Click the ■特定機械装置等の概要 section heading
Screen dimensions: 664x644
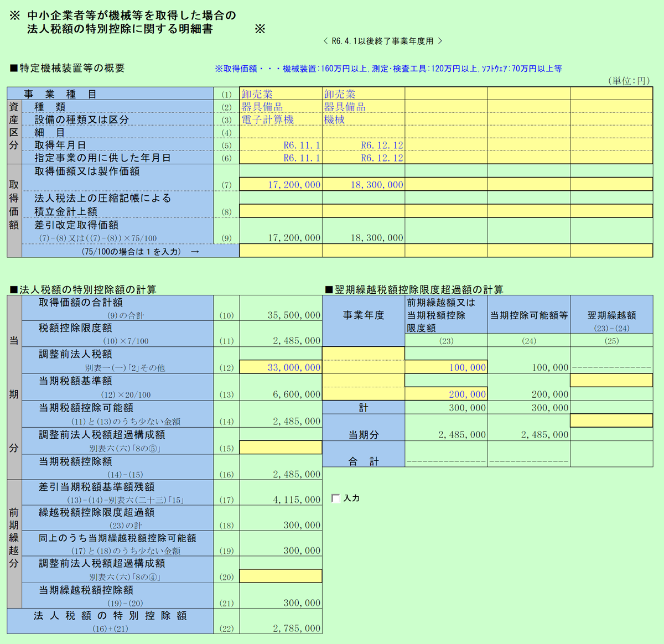click(68, 68)
